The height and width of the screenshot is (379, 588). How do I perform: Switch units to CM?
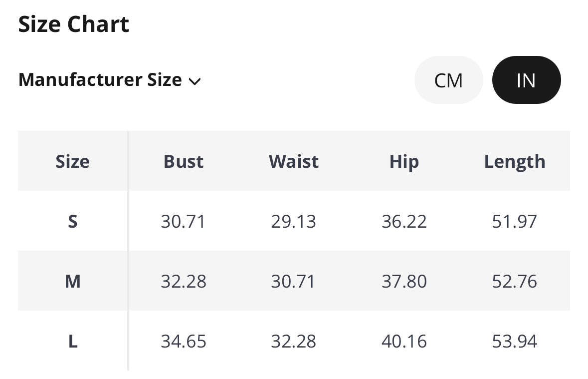pyautogui.click(x=448, y=80)
